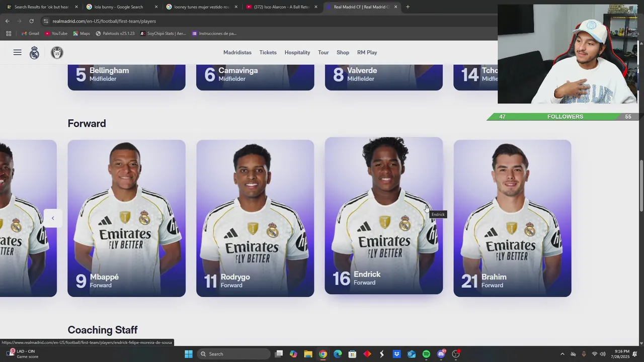This screenshot has width=644, height=362.
Task: Reload the current page
Action: (x=31, y=21)
